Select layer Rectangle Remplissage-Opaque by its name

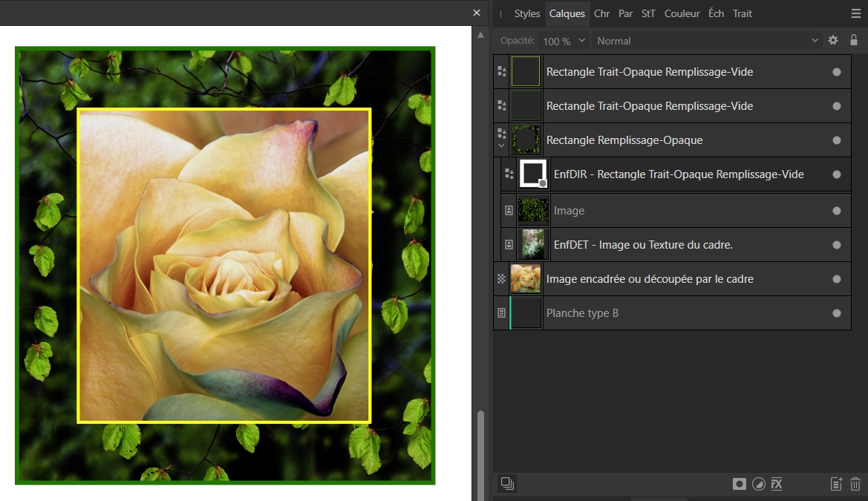click(624, 140)
